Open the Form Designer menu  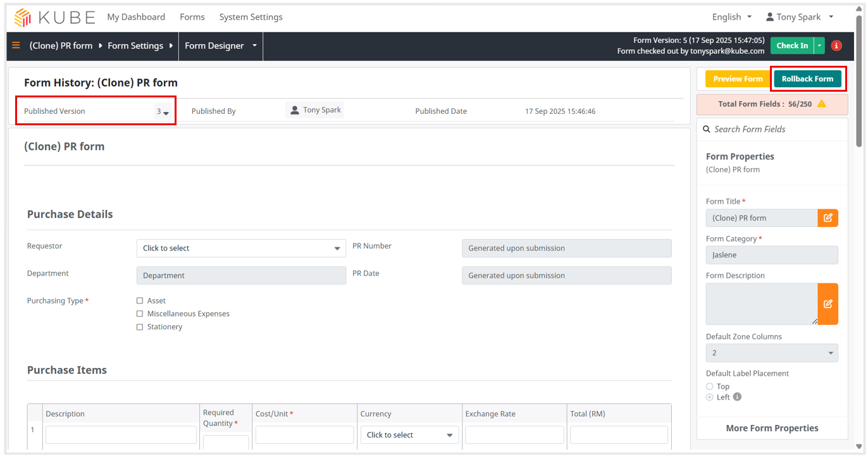click(221, 46)
